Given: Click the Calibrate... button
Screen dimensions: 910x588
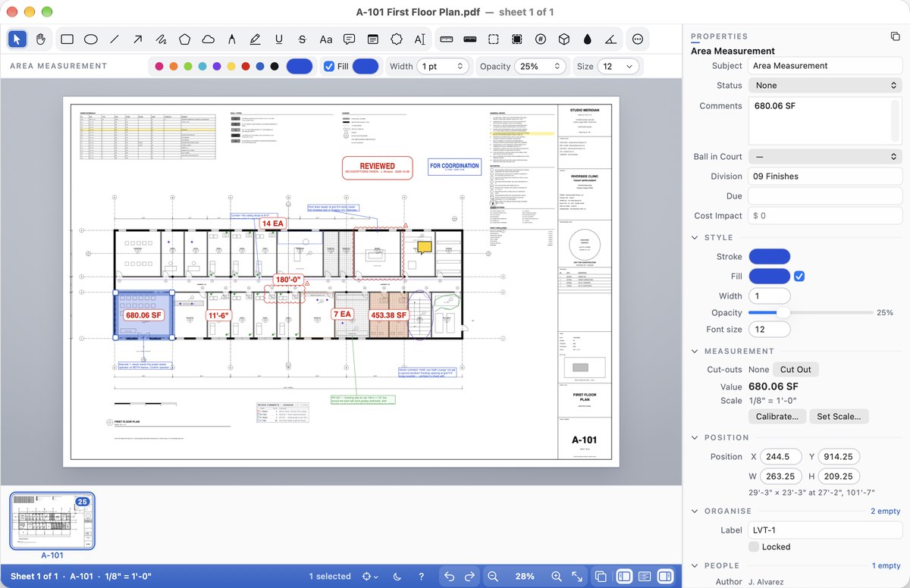Looking at the screenshot, I should 777,417.
